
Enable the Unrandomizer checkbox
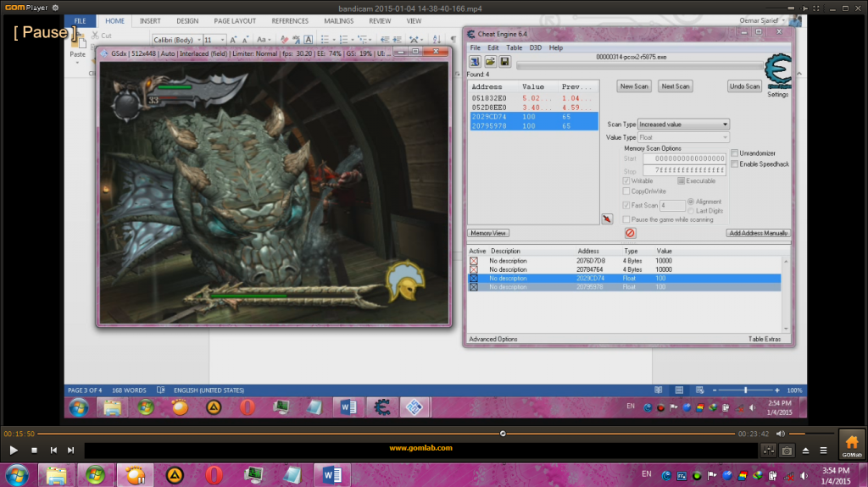pos(735,153)
